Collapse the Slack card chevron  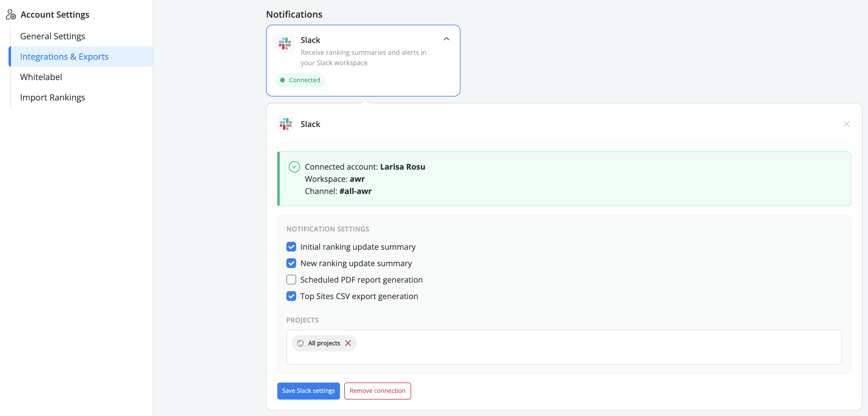click(x=446, y=39)
